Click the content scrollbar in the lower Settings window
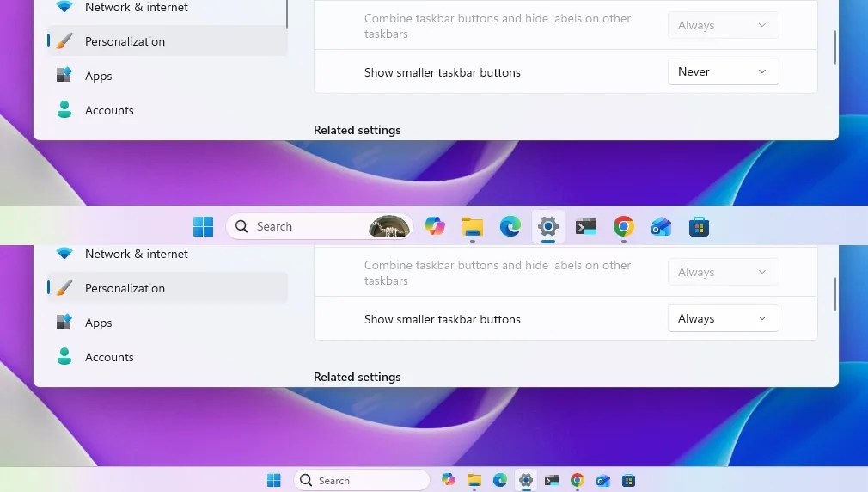Viewport: 868px width, 492px height. 834,294
